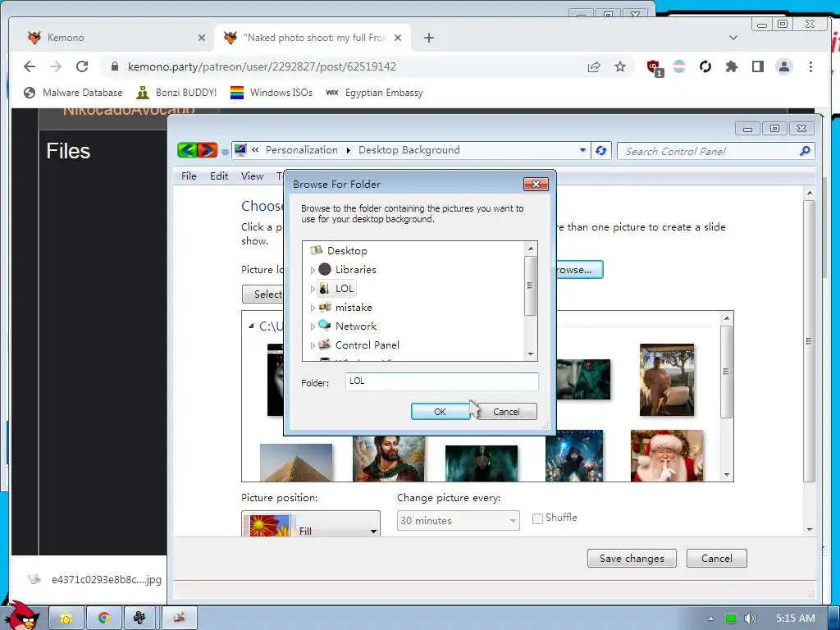Open the File menu
The image size is (840, 630).
click(189, 176)
